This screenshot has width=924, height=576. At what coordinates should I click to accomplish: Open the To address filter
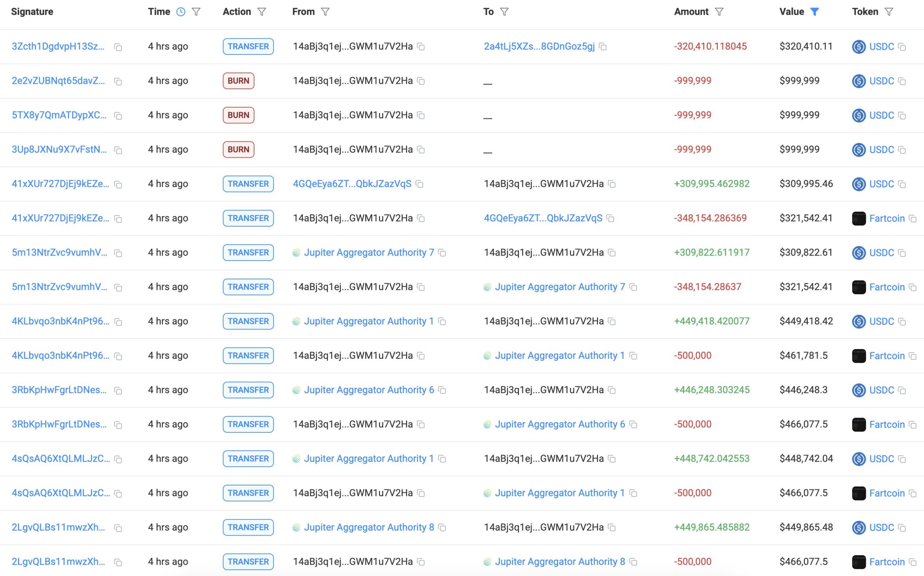point(504,12)
